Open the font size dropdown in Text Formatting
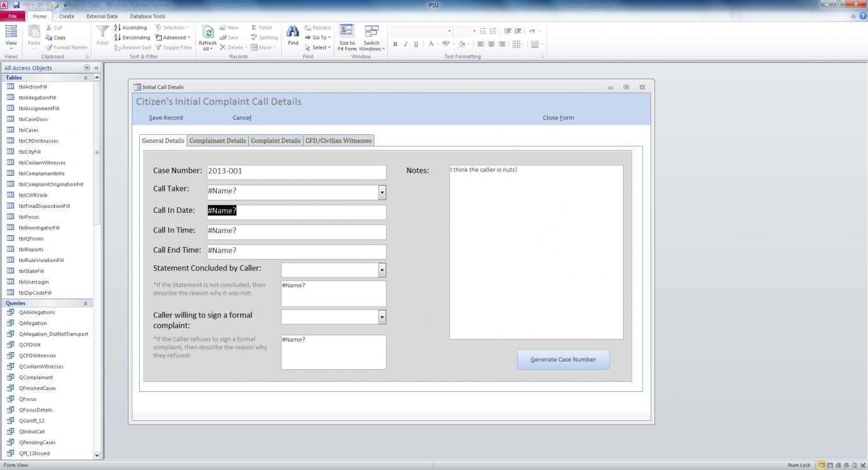The height and width of the screenshot is (470, 868). click(474, 31)
